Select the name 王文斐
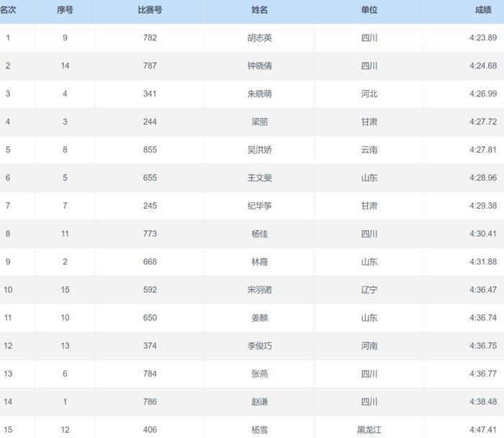The width and height of the screenshot is (504, 438). [x=259, y=178]
